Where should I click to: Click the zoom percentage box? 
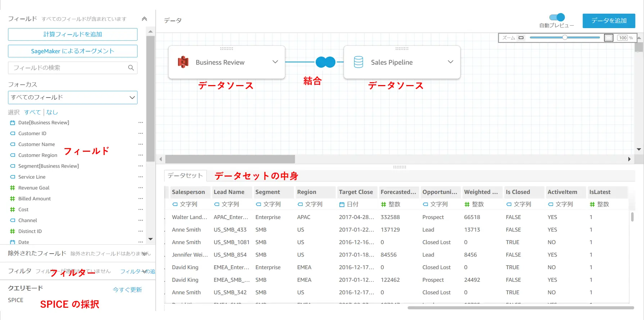pyautogui.click(x=623, y=38)
